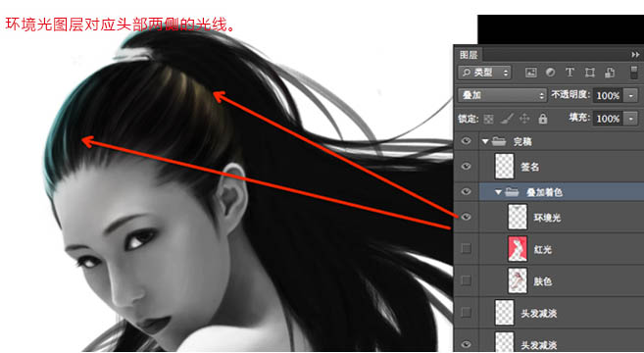644x353 pixels.
Task: Click the lock all padlock icon
Action: point(543,120)
